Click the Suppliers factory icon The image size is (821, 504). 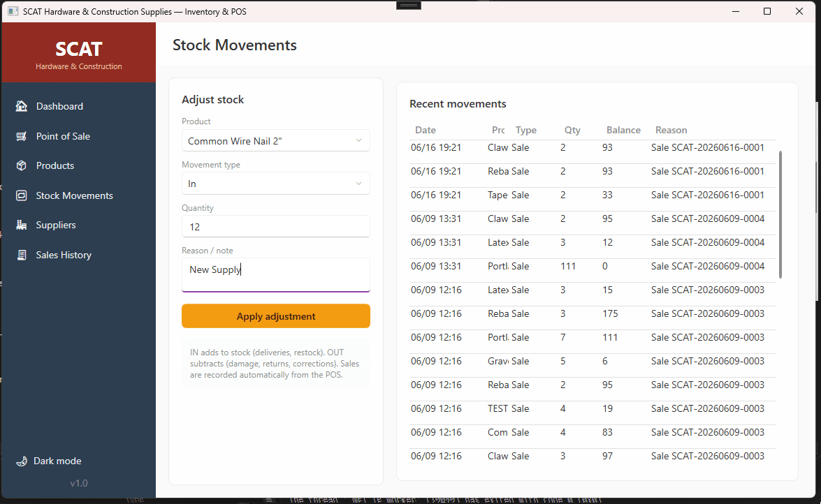pyautogui.click(x=22, y=225)
